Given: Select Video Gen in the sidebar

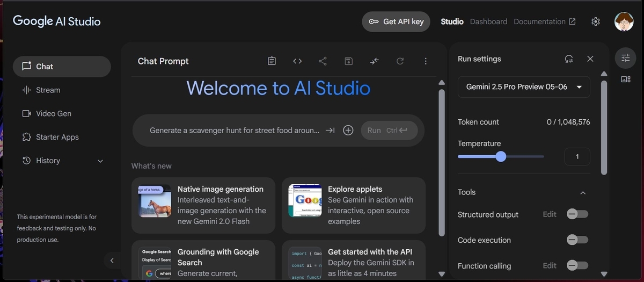Looking at the screenshot, I should click(62, 113).
